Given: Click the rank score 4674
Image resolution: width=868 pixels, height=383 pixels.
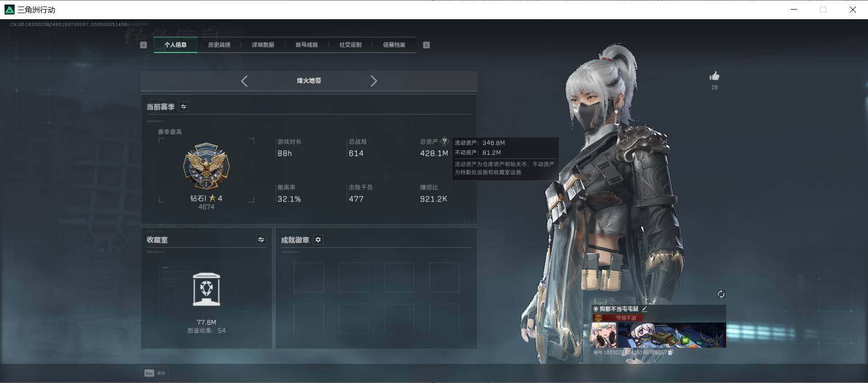Looking at the screenshot, I should 206,207.
